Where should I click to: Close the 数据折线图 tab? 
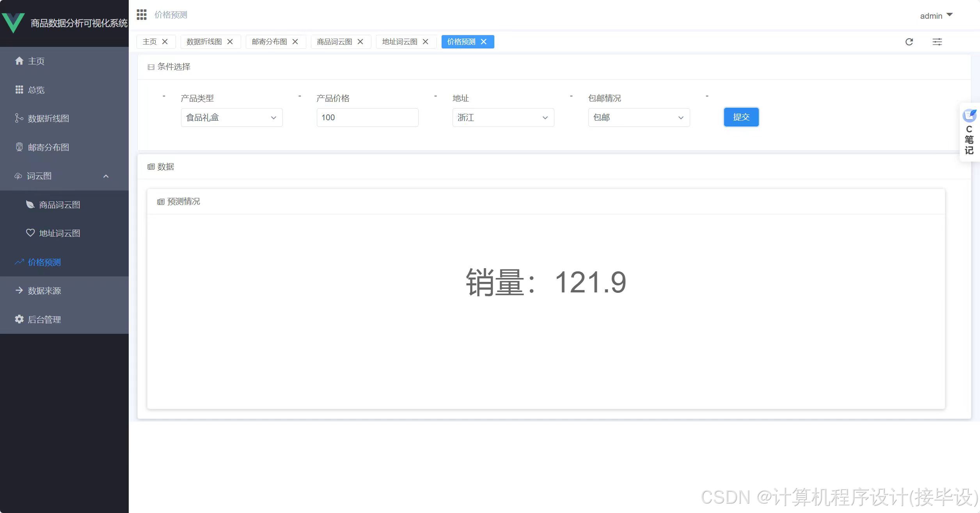pyautogui.click(x=230, y=42)
